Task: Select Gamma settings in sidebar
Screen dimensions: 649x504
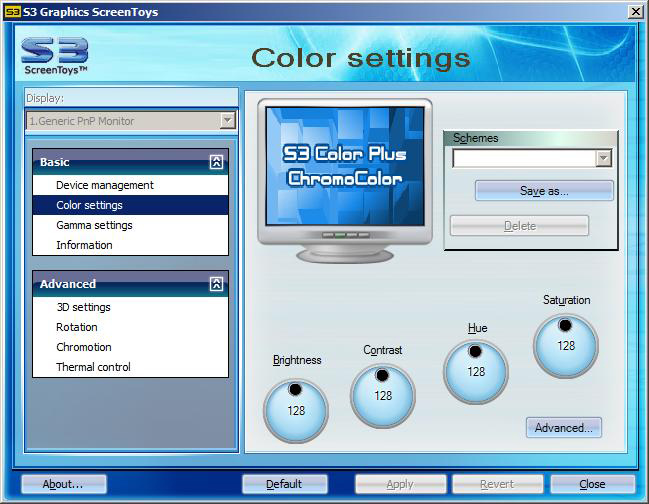Action: [94, 225]
